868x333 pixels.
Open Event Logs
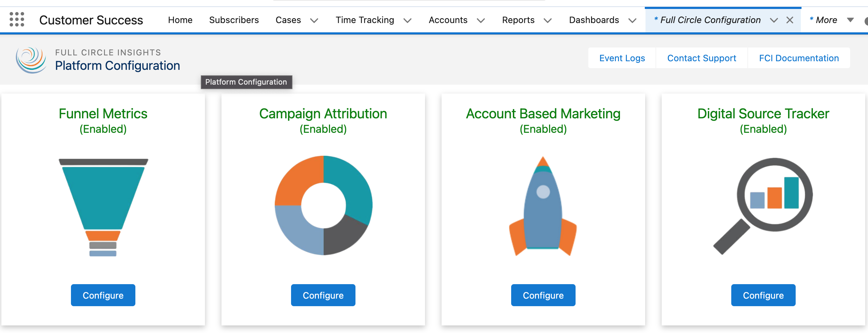click(622, 58)
